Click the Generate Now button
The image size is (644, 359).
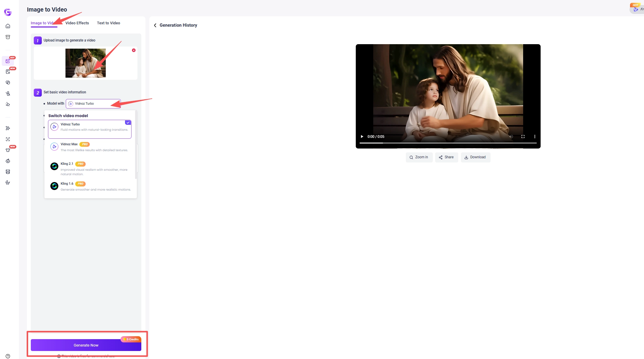click(86, 345)
